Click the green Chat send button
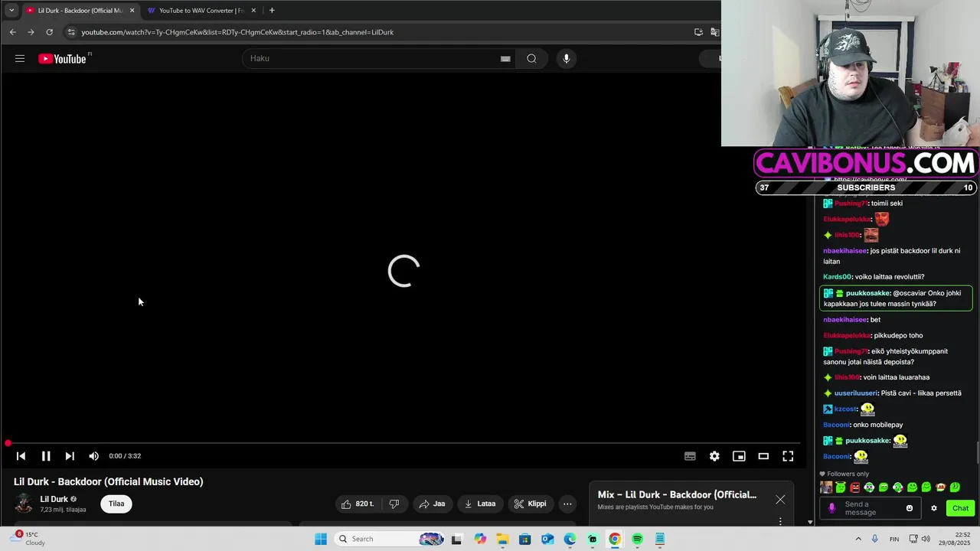980x551 pixels. [960, 508]
